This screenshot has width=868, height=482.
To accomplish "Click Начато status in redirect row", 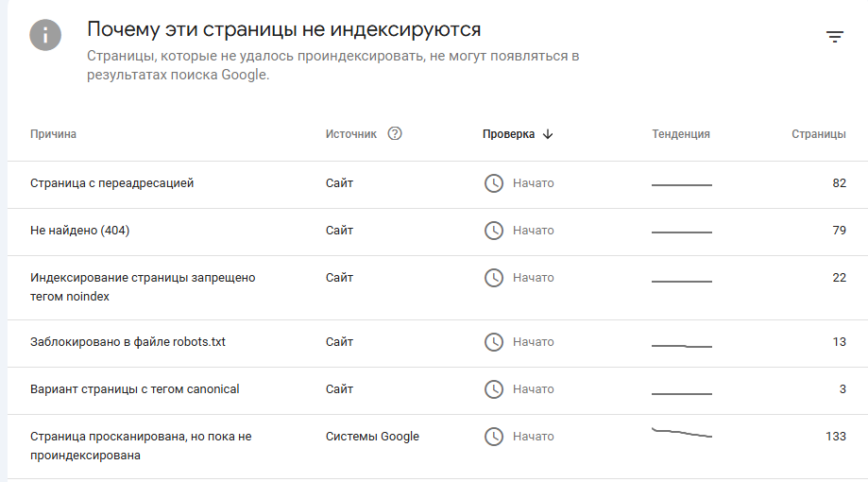I will (533, 182).
